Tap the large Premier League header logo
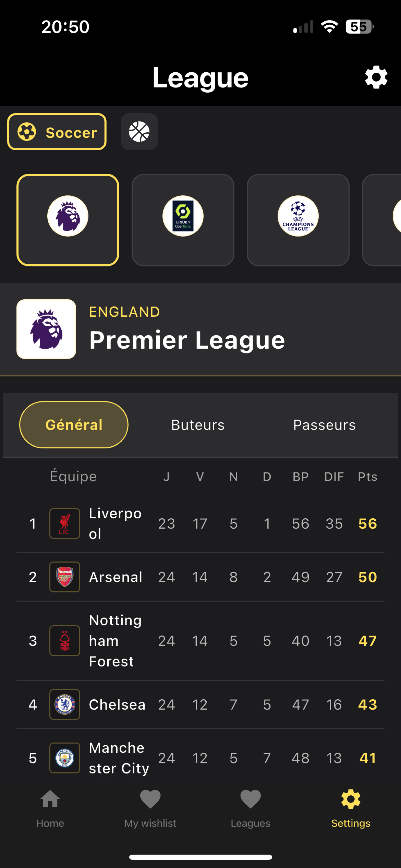Viewport: 401px width, 868px height. click(46, 329)
